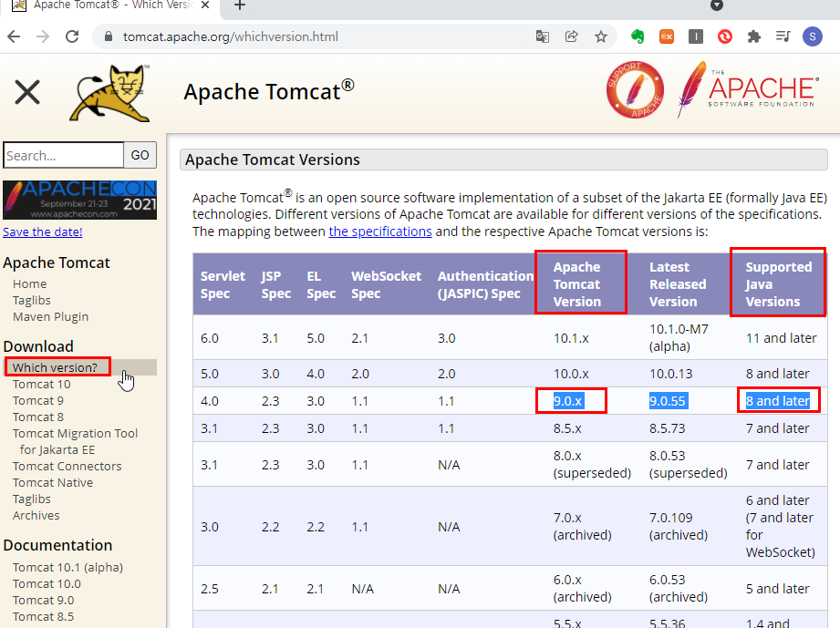Click the address bar URL
The width and height of the screenshot is (840, 628).
(x=231, y=36)
